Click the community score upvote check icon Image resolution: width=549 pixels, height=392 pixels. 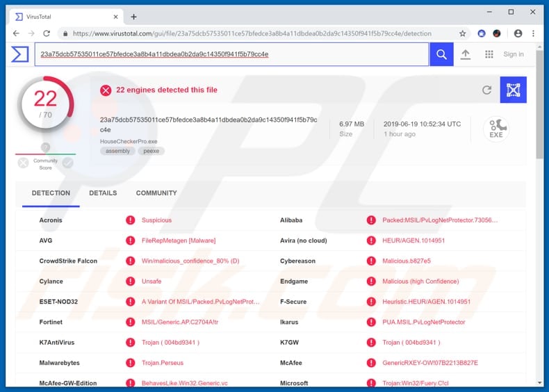[x=68, y=163]
